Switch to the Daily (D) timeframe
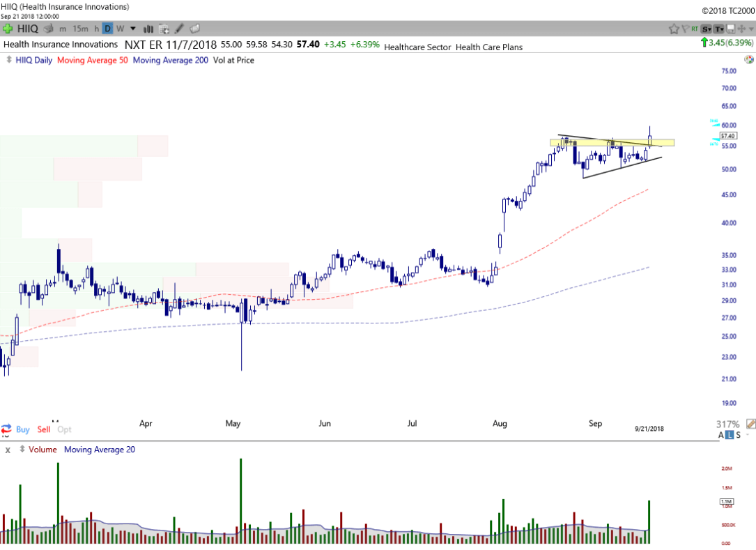This screenshot has height=550, width=756. click(x=107, y=29)
